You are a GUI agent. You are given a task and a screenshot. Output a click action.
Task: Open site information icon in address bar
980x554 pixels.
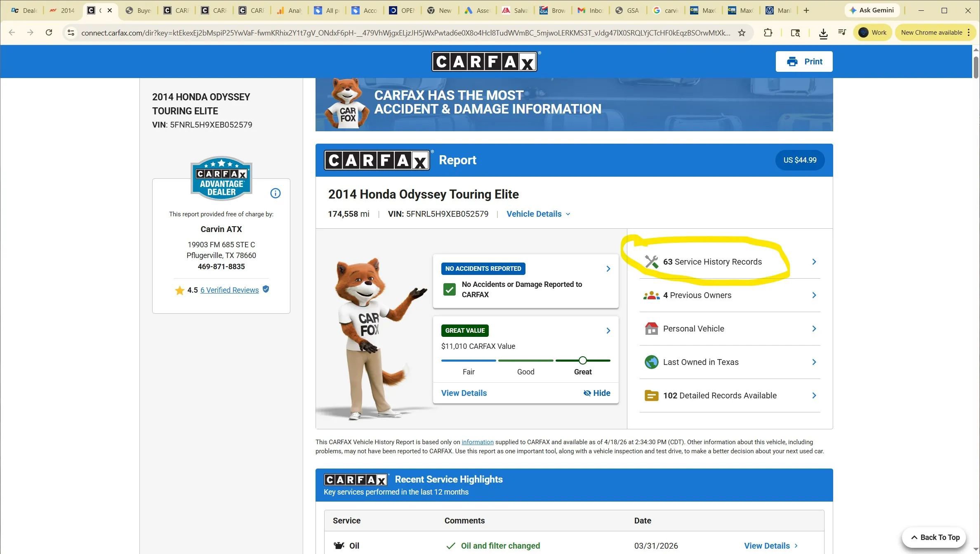pos(71,33)
